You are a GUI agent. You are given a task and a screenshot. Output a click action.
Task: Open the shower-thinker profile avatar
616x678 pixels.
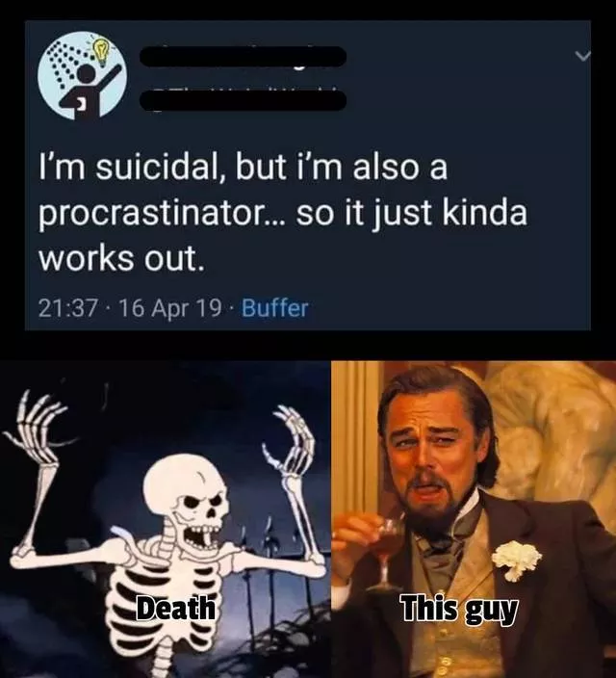pyautogui.click(x=83, y=75)
